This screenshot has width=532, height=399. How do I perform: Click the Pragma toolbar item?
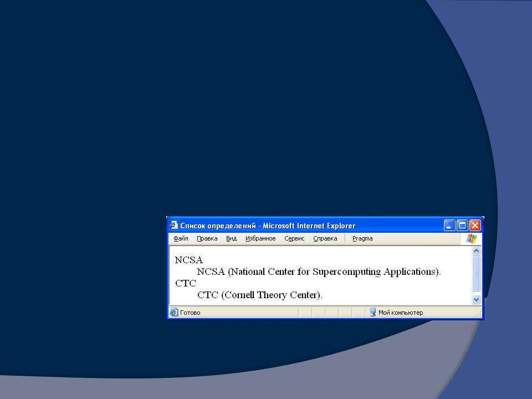[362, 238]
